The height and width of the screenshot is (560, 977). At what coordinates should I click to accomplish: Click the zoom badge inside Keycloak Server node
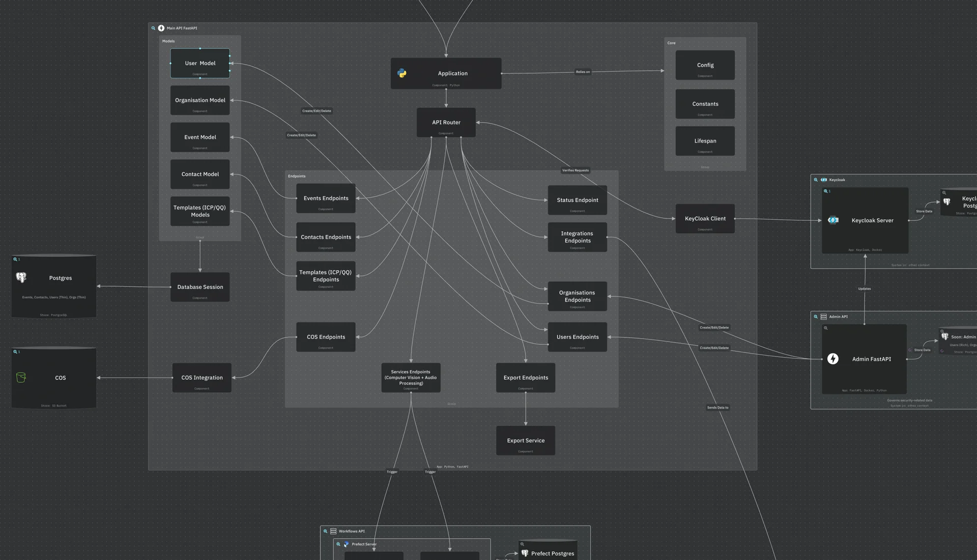pyautogui.click(x=826, y=191)
